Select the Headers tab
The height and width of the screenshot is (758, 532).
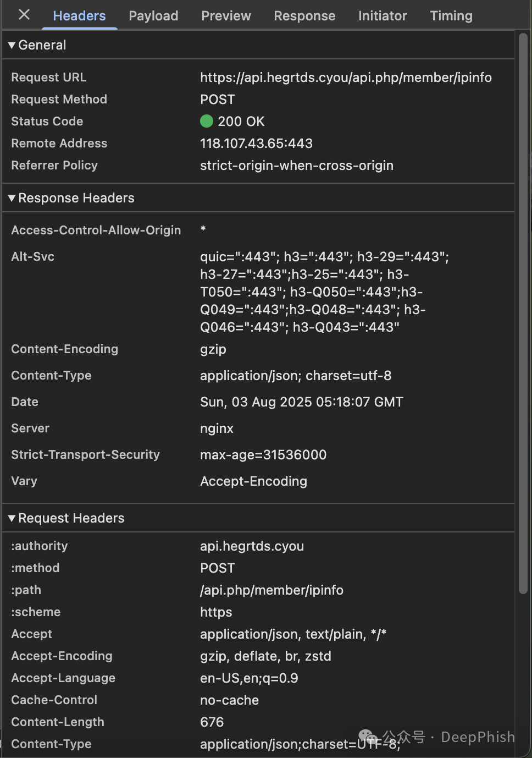tap(79, 16)
